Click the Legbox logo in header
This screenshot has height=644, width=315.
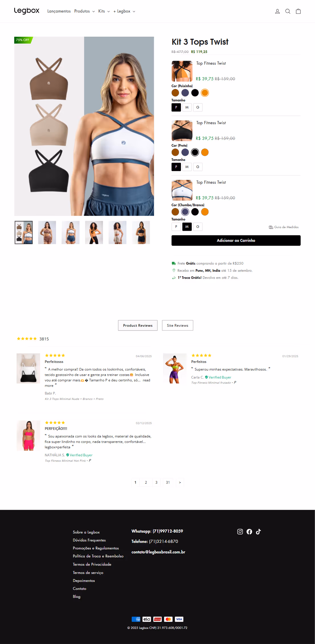pyautogui.click(x=27, y=11)
